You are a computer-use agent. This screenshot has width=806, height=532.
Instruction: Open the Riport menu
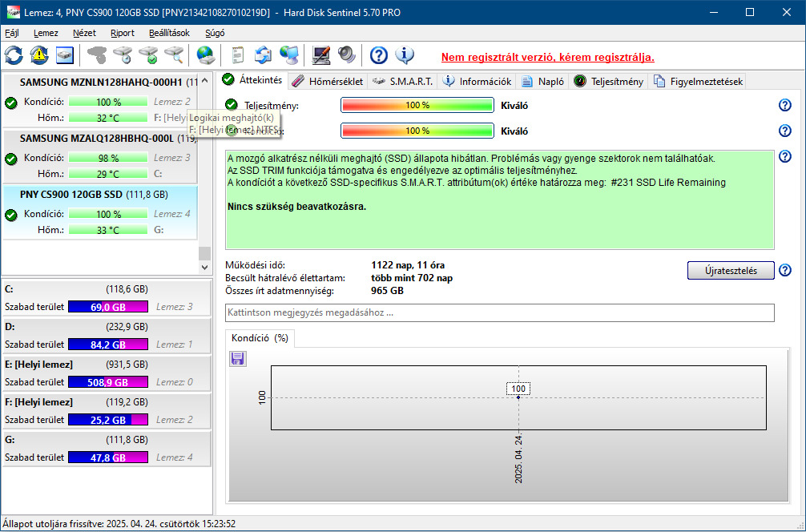tap(123, 33)
